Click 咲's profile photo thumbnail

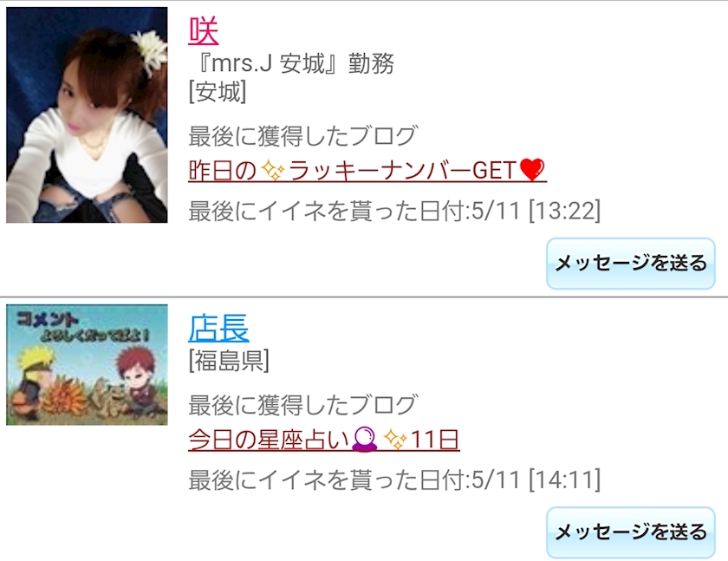click(x=87, y=114)
